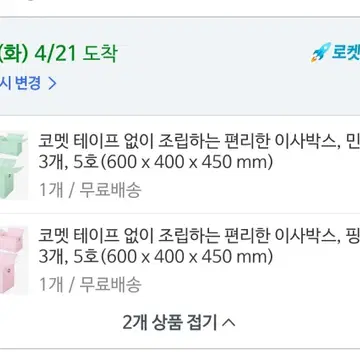Open the 일시 변경 delivery date link

28,83
